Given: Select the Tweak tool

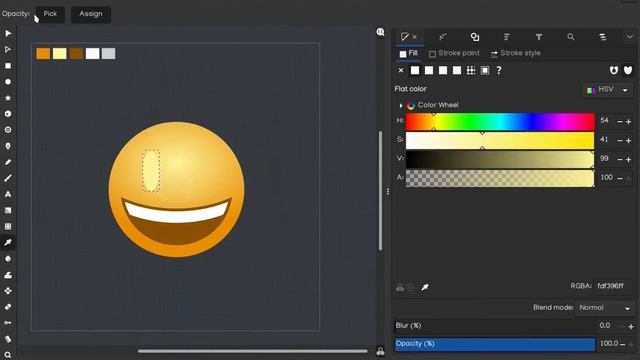Looking at the screenshot, I should (x=8, y=275).
